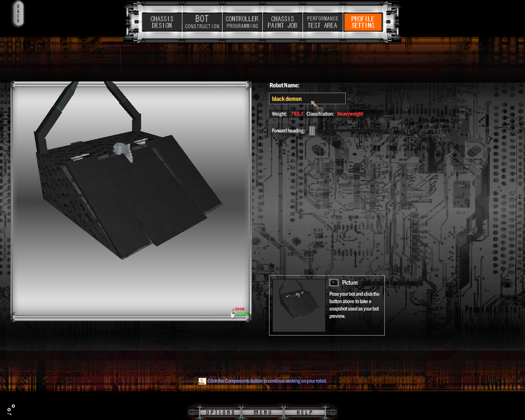Click the tips lightbulb icon

pyautogui.click(x=202, y=381)
